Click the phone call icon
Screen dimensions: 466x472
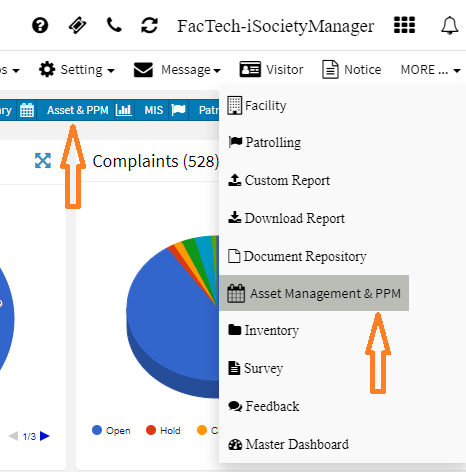point(114,25)
